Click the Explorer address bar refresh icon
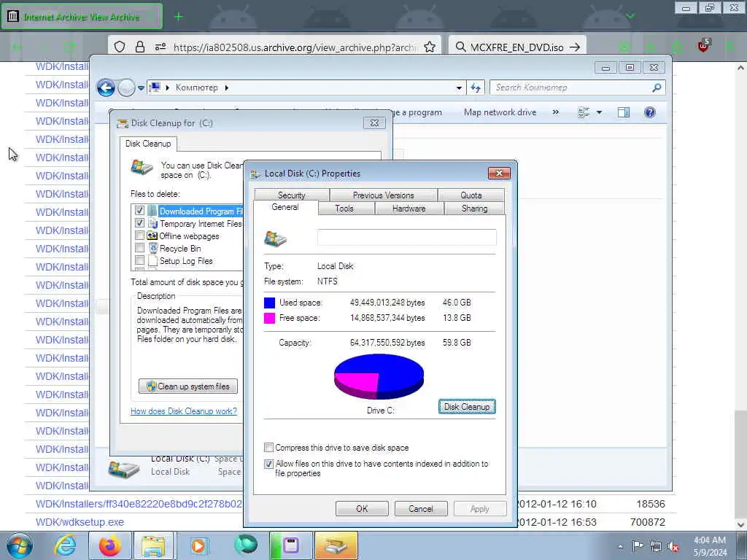This screenshot has height=560, width=747. [x=476, y=87]
